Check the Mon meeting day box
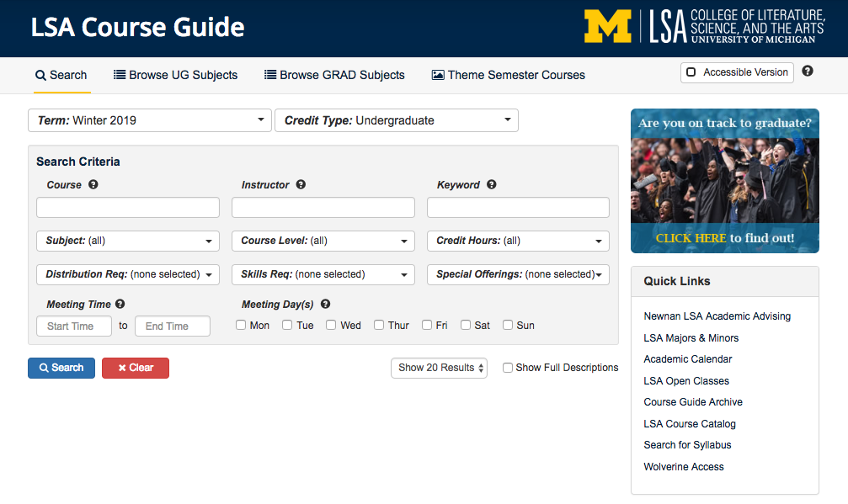 point(241,325)
